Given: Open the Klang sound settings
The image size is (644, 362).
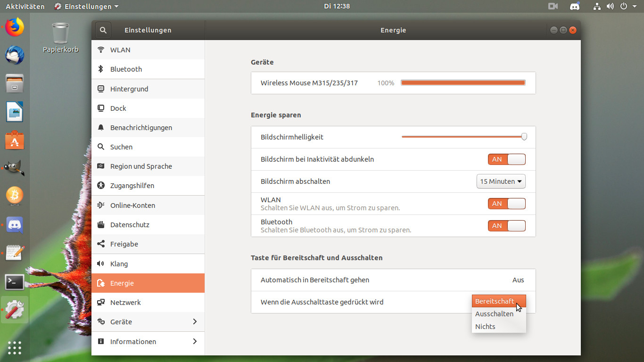Looking at the screenshot, I should (x=148, y=264).
